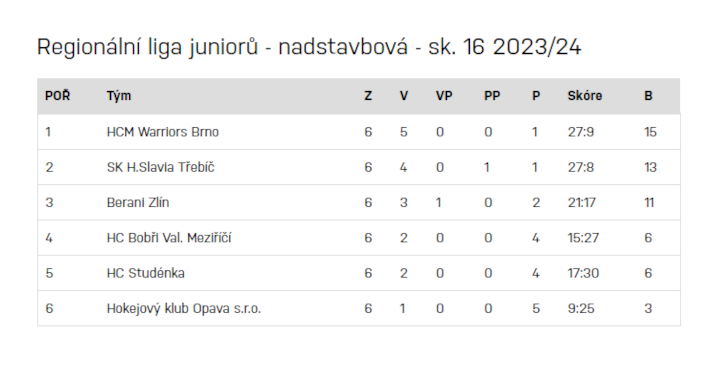The height and width of the screenshot is (375, 720).
Task: Click the Z column header
Action: click(x=368, y=96)
